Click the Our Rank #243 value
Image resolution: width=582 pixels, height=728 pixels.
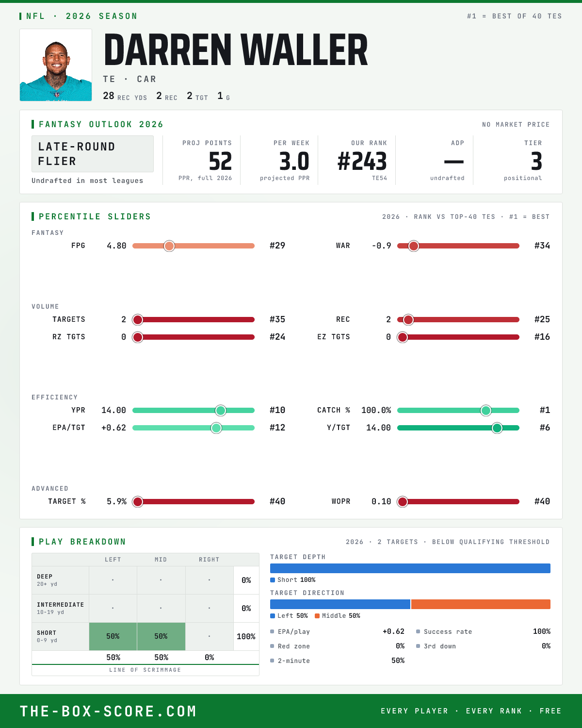[x=362, y=162]
